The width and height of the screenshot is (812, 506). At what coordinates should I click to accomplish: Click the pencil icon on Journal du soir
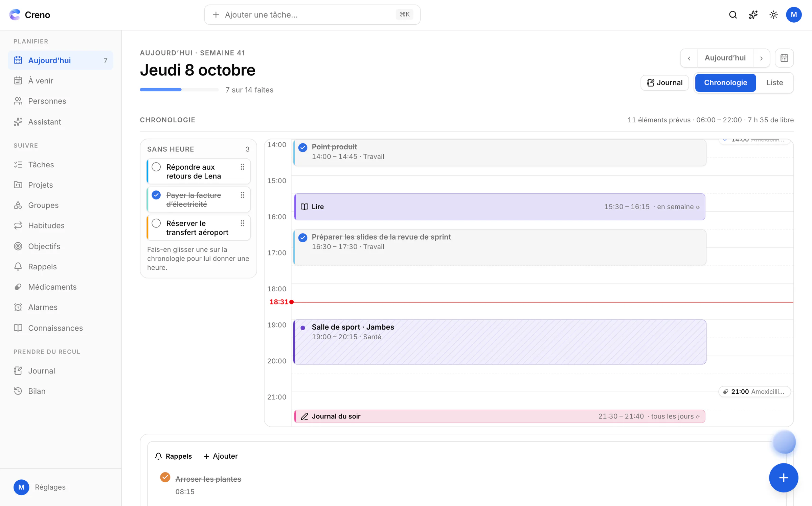click(304, 416)
